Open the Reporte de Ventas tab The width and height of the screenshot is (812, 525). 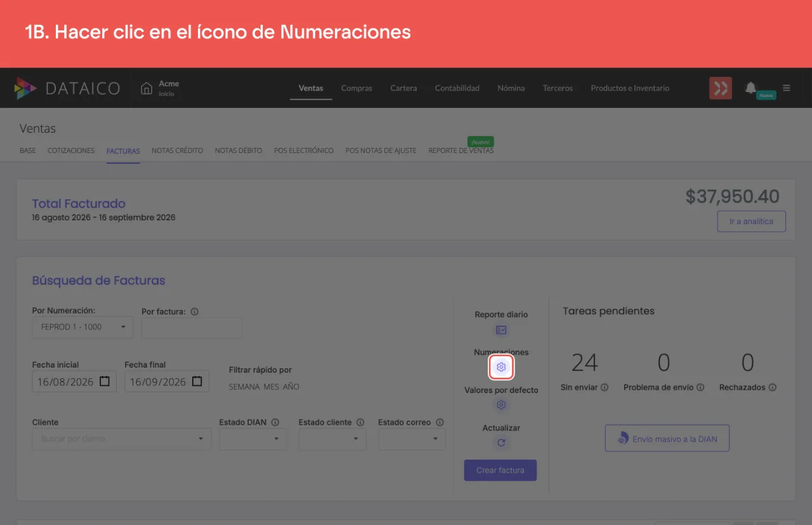461,150
